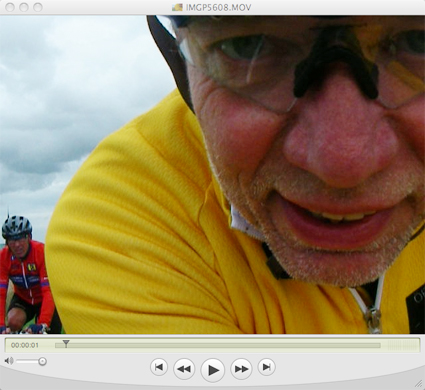
Task: Click the IMGP5608.MOV title text
Action: [218, 7]
